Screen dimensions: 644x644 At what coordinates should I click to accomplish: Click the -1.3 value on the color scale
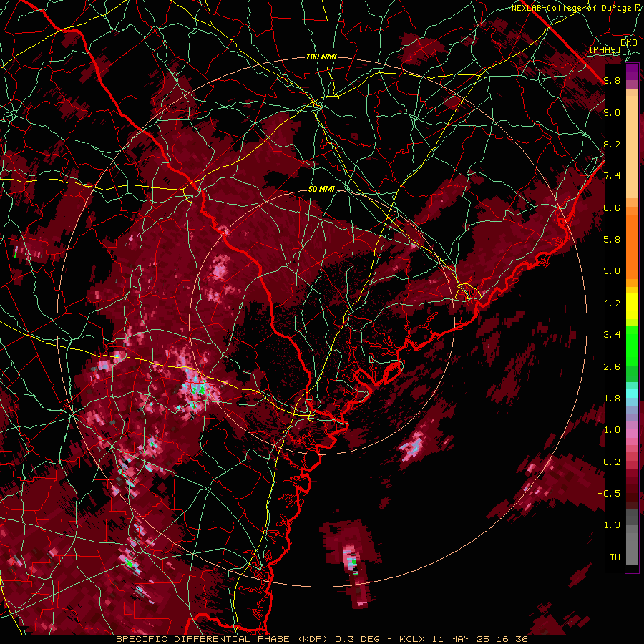click(609, 525)
